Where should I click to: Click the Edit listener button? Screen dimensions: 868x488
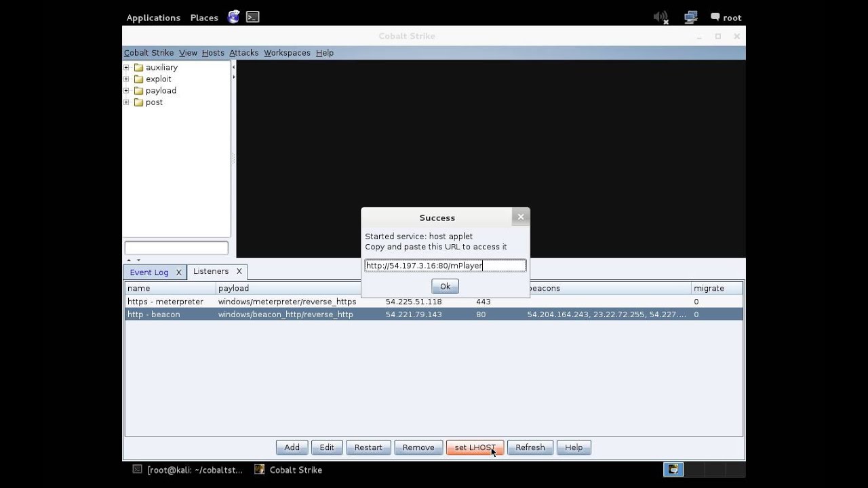point(327,447)
